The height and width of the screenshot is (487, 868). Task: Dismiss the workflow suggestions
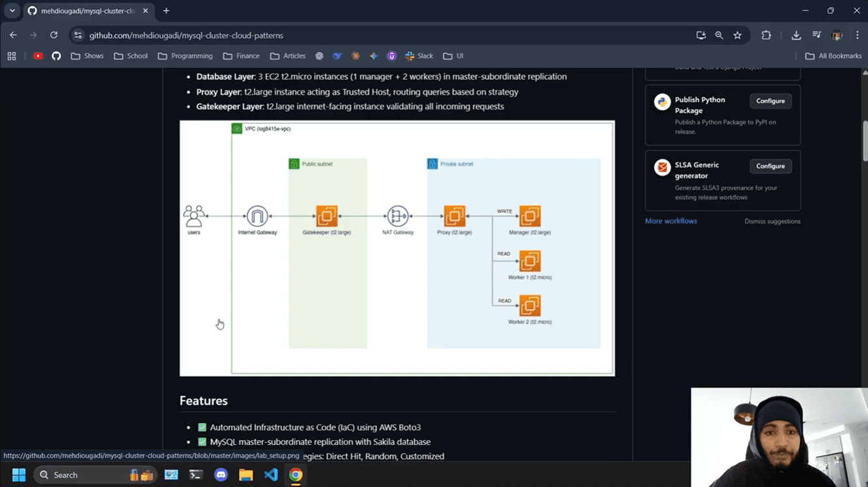(x=772, y=221)
